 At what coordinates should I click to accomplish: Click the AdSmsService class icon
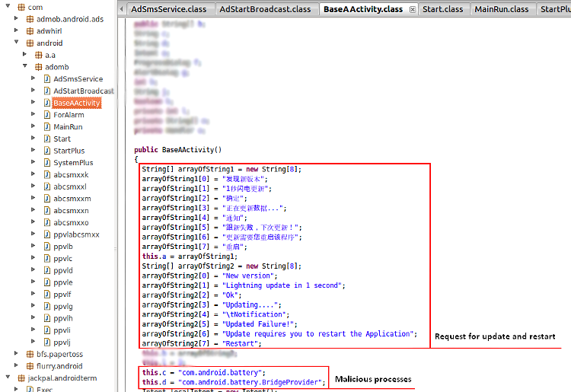tap(47, 79)
